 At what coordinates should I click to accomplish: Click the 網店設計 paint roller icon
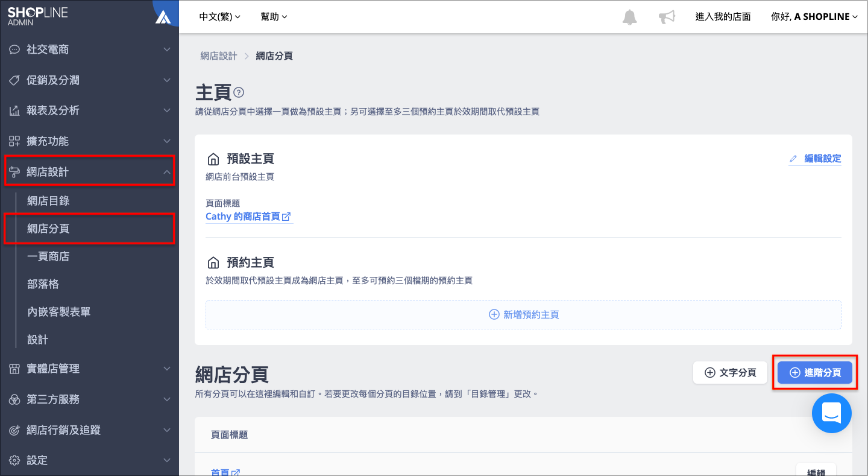point(14,172)
